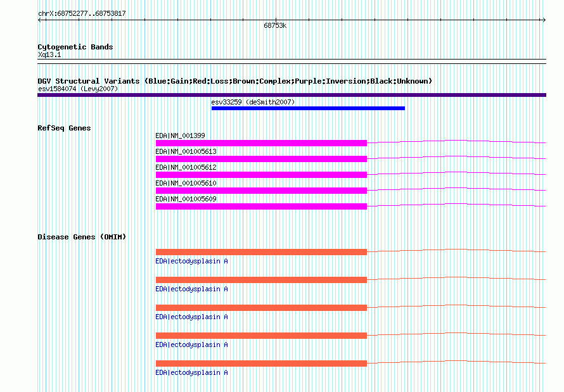Open the EDA|NM_001005613 transcript label
Image resolution: width=564 pixels, height=392 pixels.
186,151
